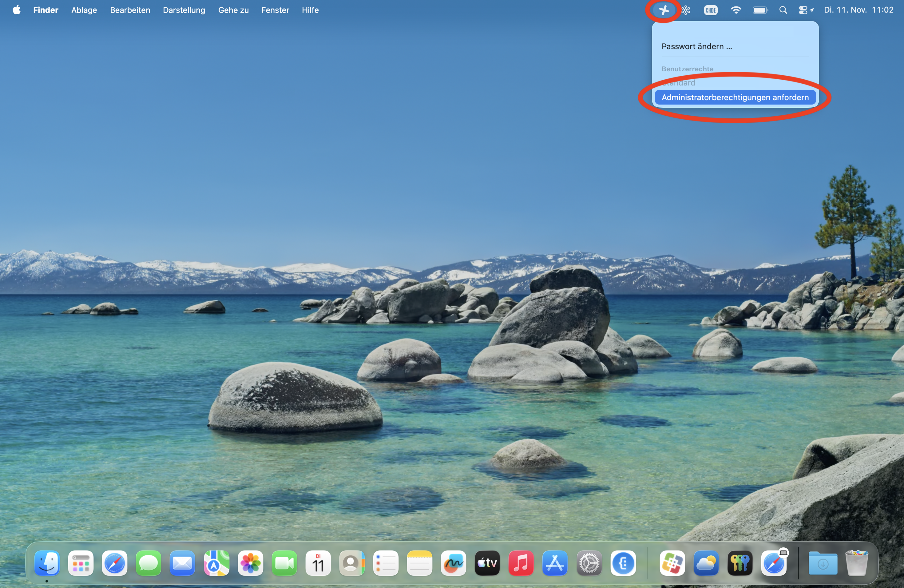Open the Music app in Dock
Viewport: 904px width, 588px height.
point(521,563)
